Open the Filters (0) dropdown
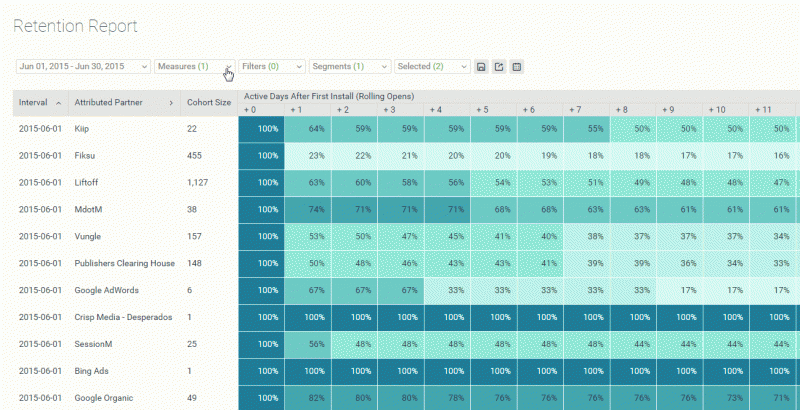 (x=270, y=67)
